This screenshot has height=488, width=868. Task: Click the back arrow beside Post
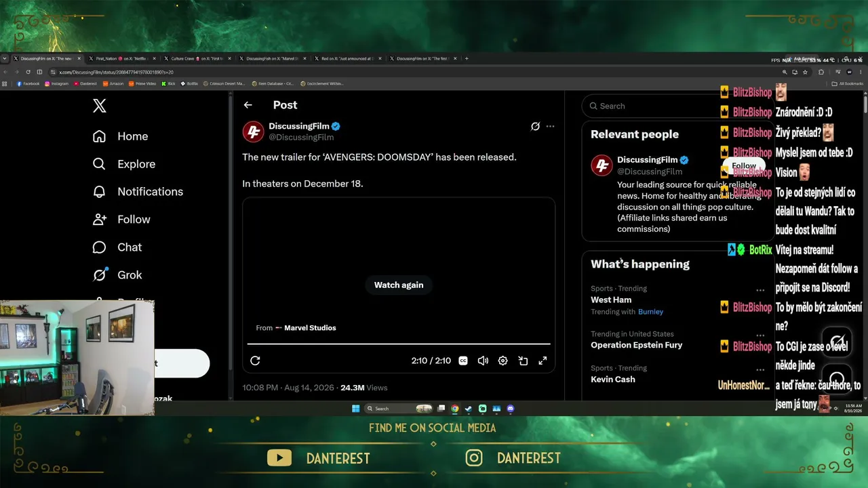248,105
